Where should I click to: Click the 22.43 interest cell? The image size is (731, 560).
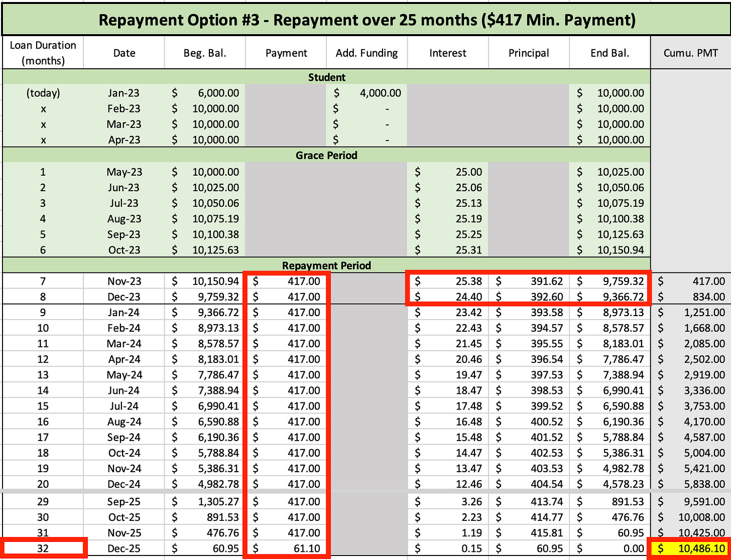[x=448, y=328]
